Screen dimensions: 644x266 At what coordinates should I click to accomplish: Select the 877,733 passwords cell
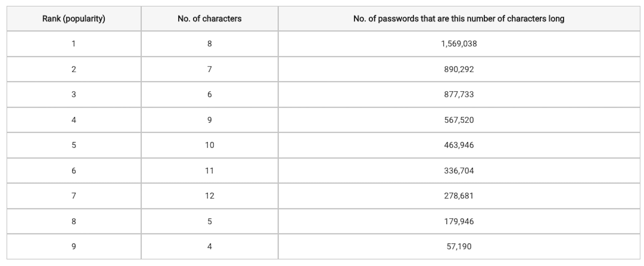coord(459,94)
